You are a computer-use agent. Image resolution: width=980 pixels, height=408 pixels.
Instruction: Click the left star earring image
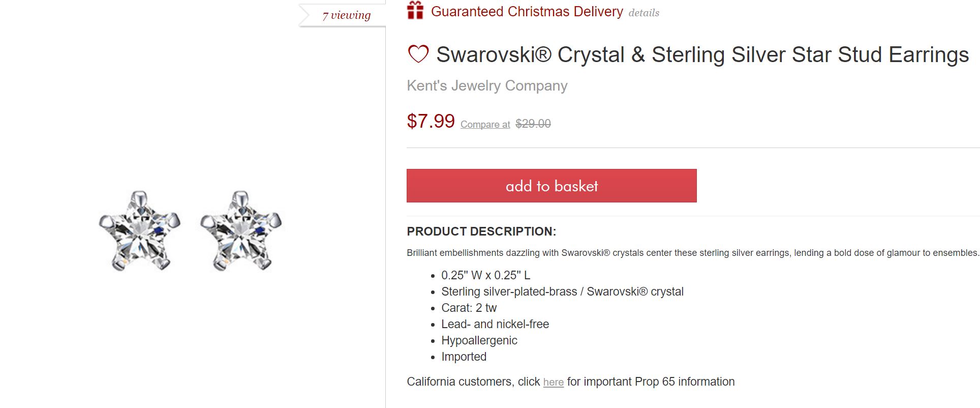(139, 230)
